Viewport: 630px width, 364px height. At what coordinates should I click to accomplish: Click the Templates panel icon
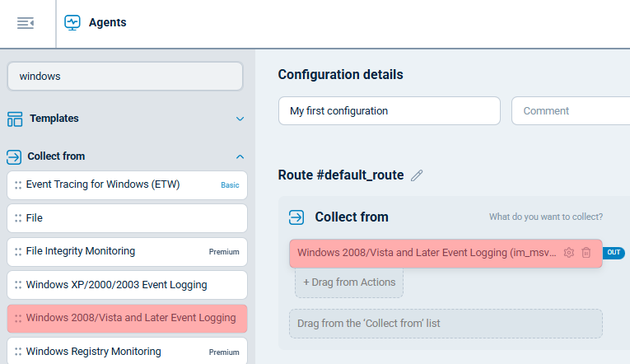click(15, 119)
